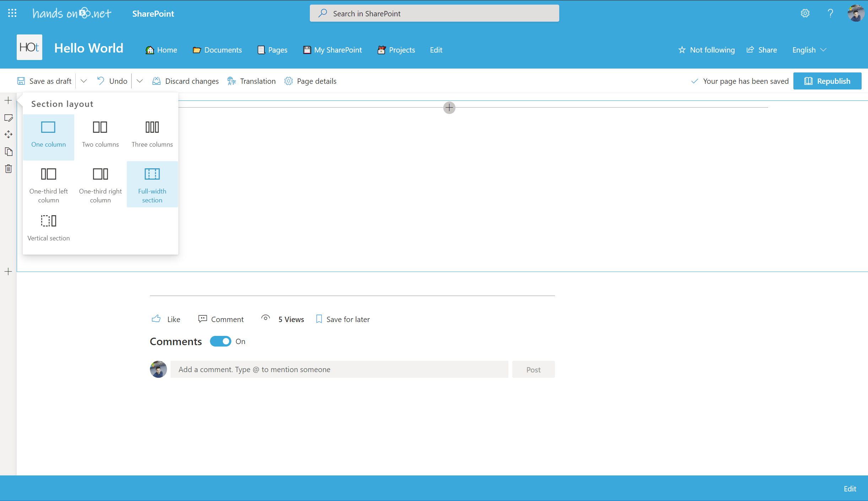Viewport: 868px width, 501px height.
Task: Click the Undo icon
Action: pos(101,81)
